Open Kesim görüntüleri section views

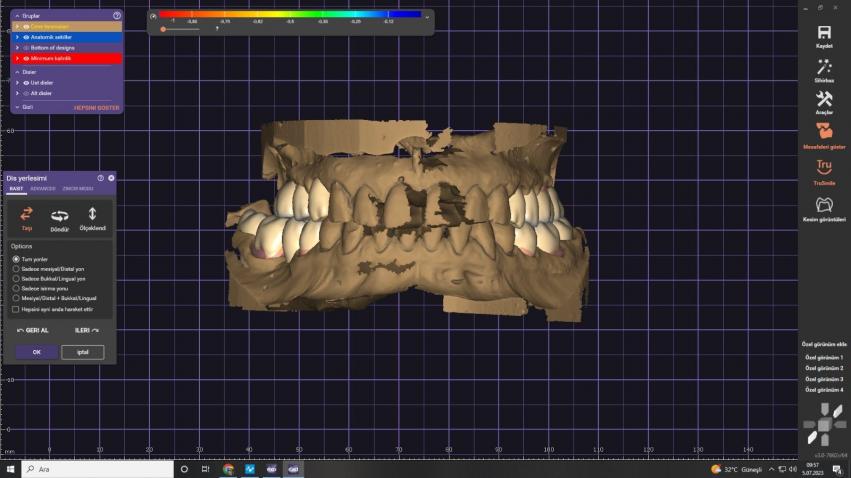pos(824,205)
